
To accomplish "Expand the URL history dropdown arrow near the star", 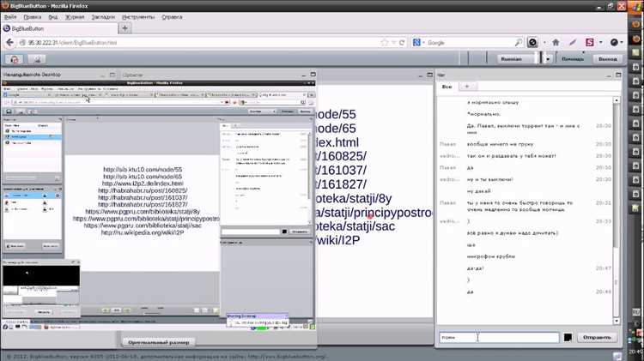I will [x=393, y=43].
